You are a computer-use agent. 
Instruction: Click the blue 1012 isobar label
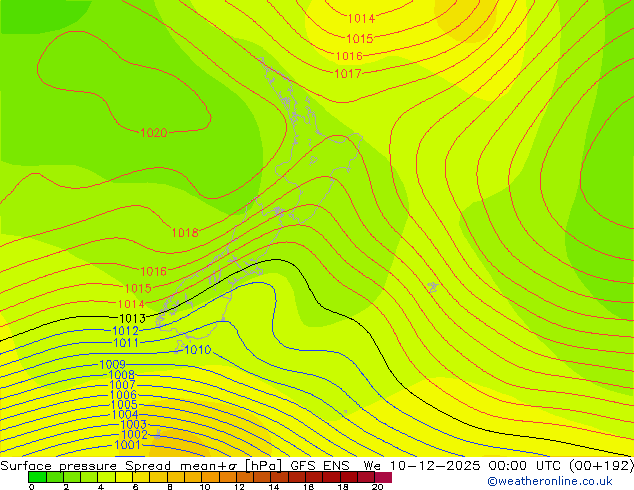pos(125,331)
